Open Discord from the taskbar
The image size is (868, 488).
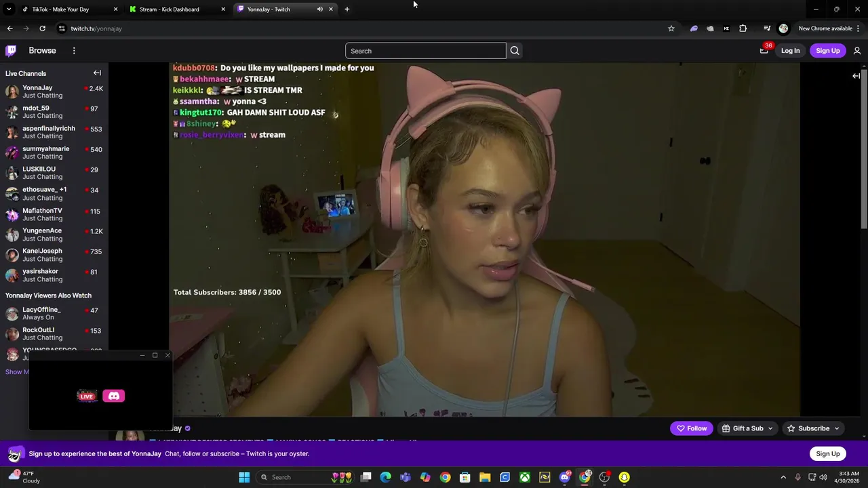click(565, 477)
